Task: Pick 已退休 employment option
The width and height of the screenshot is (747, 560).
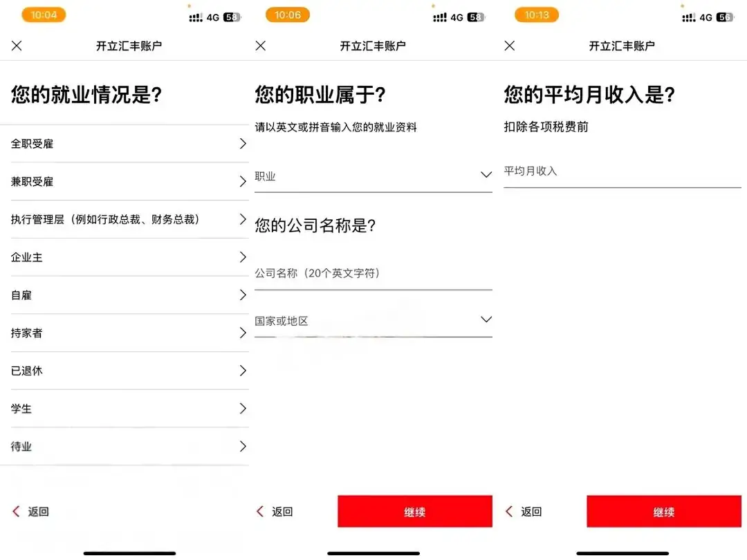Action: pos(129,371)
